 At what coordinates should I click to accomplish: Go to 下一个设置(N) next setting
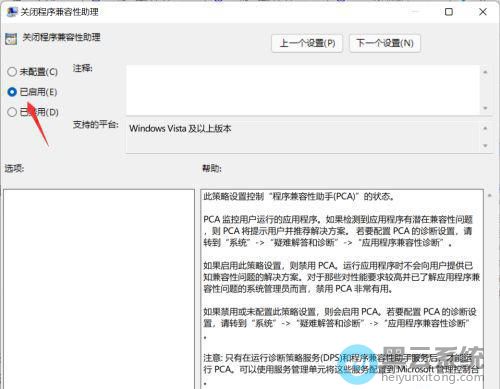[x=385, y=43]
